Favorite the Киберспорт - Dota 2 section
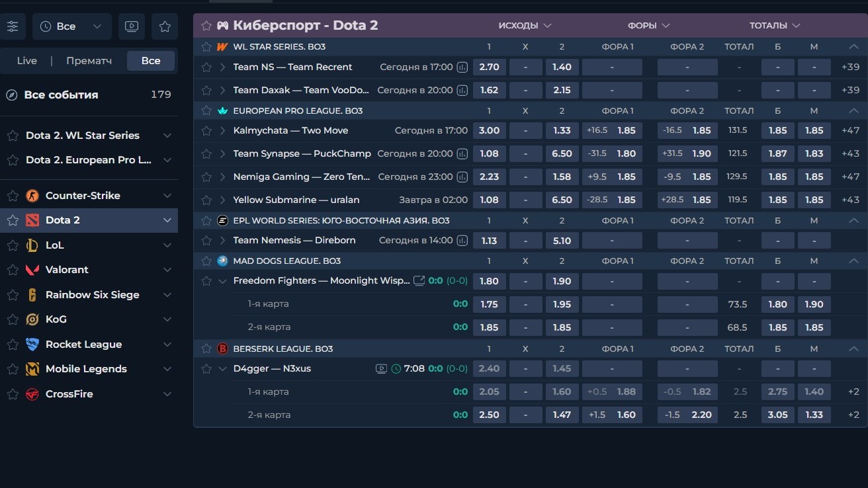The height and width of the screenshot is (488, 868). click(206, 26)
